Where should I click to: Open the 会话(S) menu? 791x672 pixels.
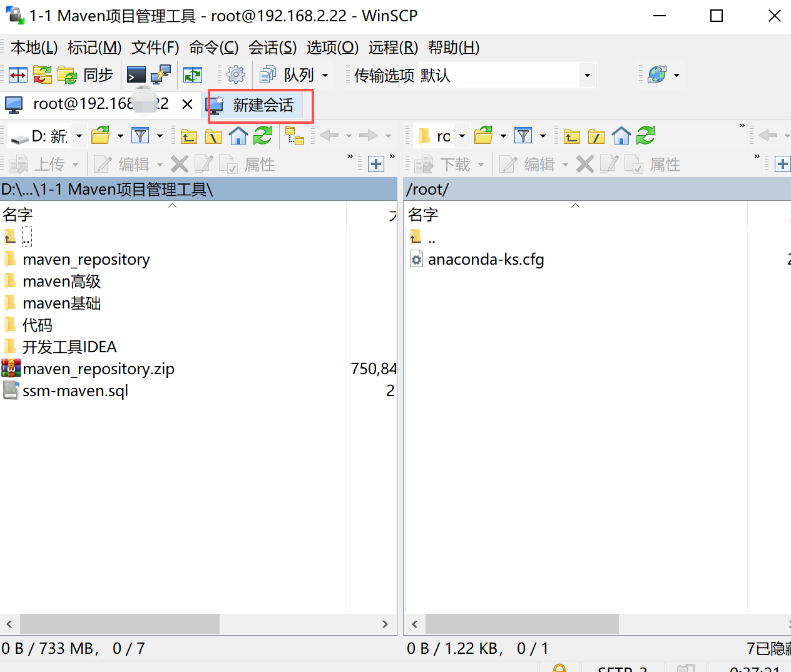(x=272, y=48)
